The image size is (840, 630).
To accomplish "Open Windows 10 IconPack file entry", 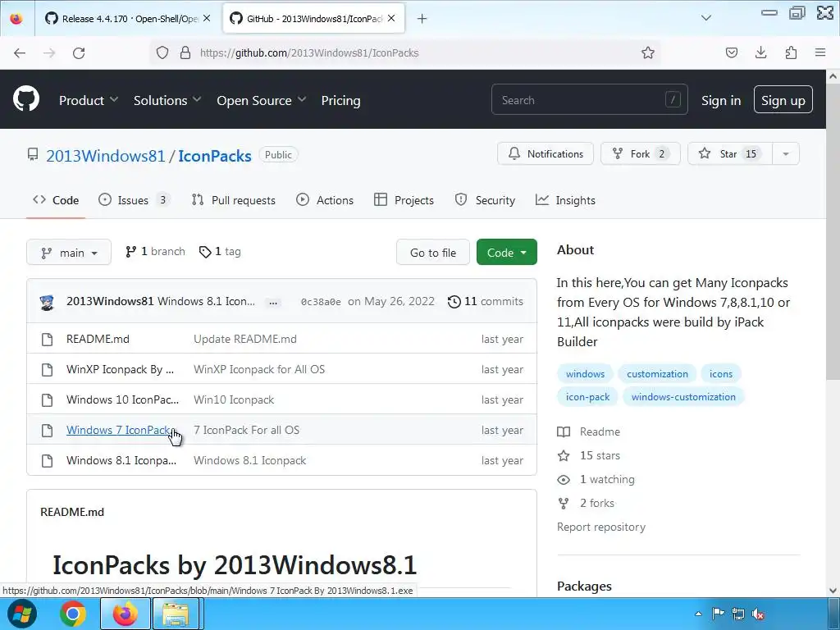I will 123,399.
